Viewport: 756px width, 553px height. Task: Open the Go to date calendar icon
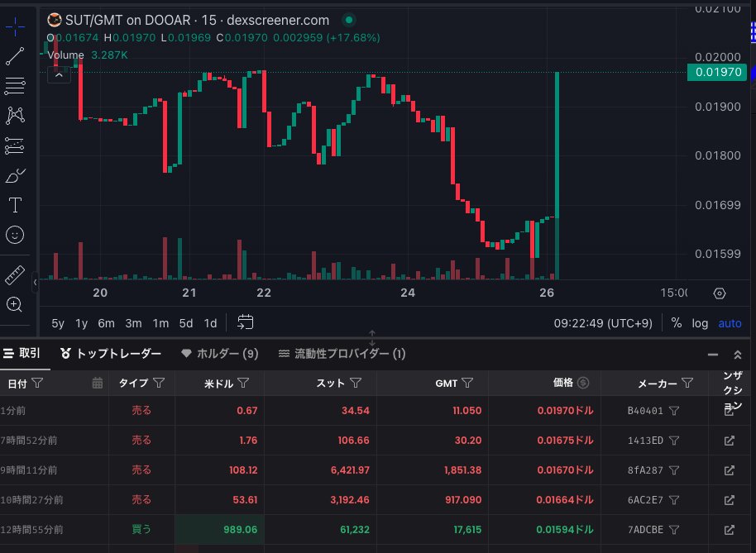click(246, 322)
